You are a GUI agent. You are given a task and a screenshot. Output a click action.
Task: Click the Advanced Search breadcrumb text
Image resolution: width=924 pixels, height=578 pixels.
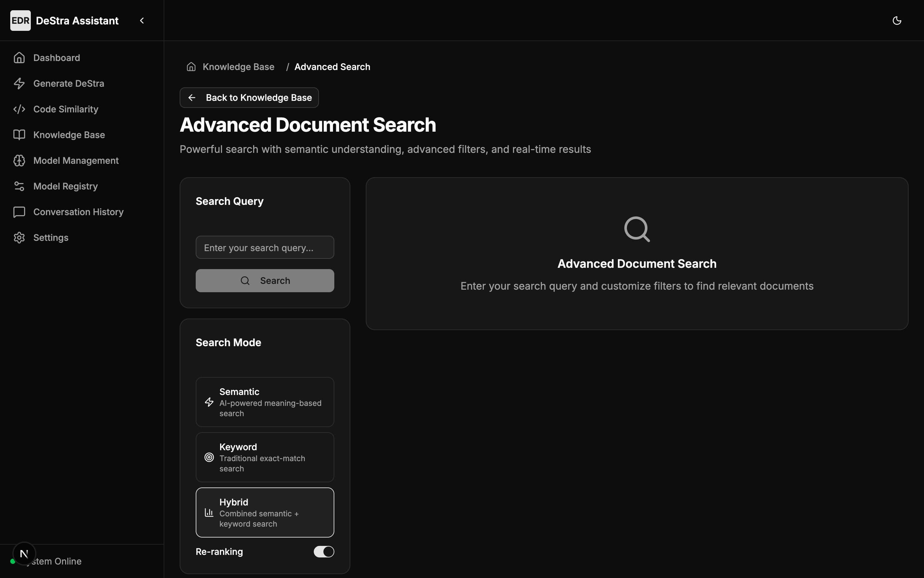coord(332,67)
